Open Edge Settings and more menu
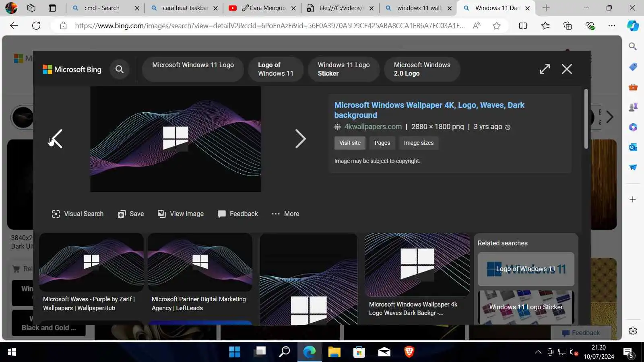The image size is (644, 362). (x=612, y=26)
